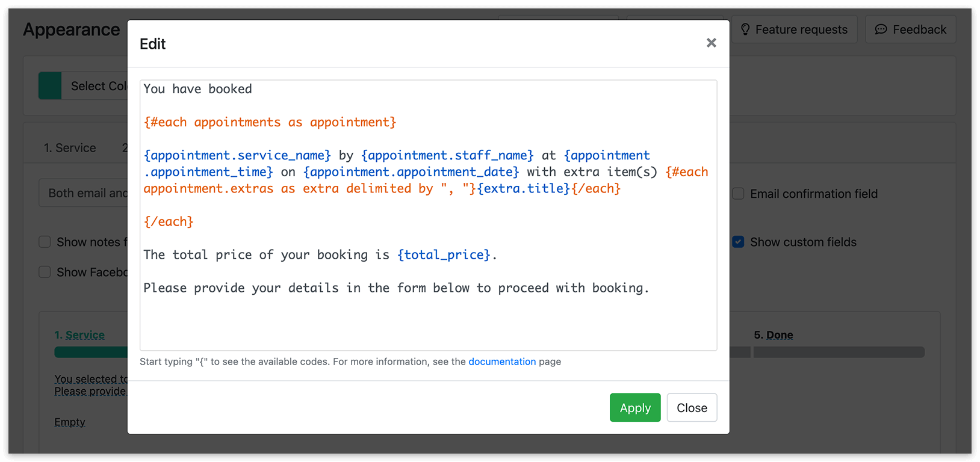Click the Empty text in the background page
Screen dimensions: 980x462
pos(70,422)
